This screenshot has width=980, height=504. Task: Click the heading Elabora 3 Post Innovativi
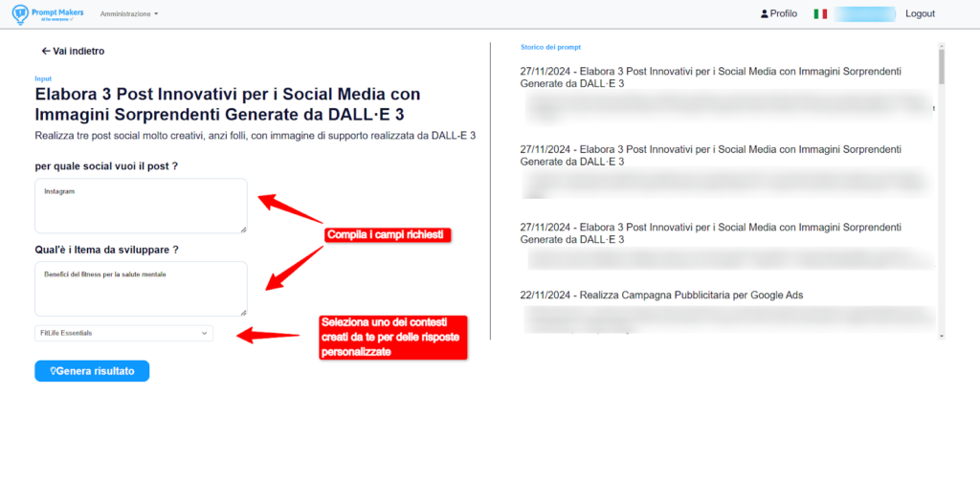coord(228,104)
